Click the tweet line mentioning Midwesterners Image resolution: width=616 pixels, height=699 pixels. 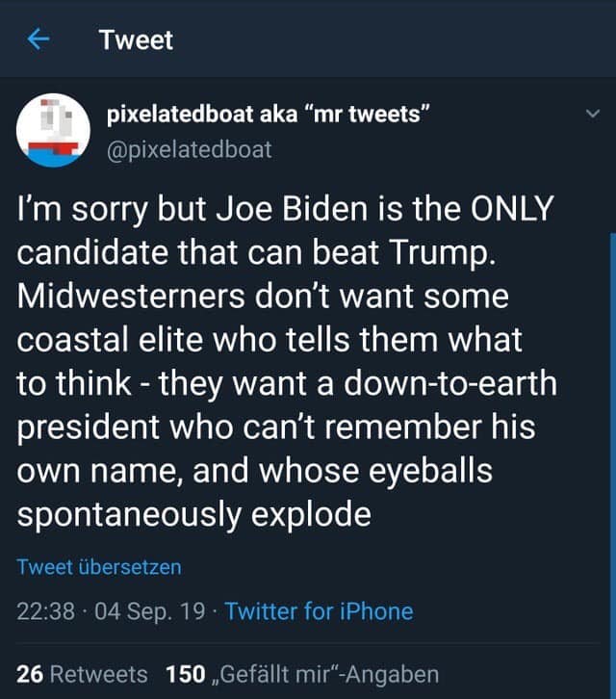click(262, 296)
